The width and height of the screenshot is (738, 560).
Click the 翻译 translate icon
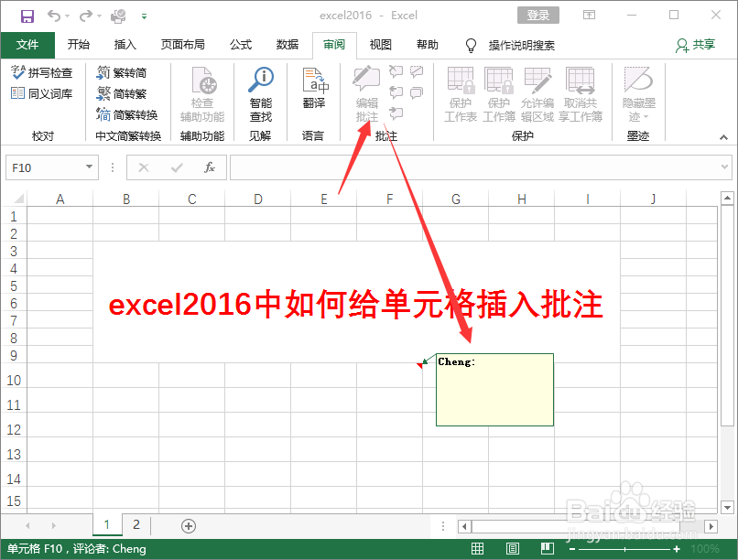coord(314,79)
